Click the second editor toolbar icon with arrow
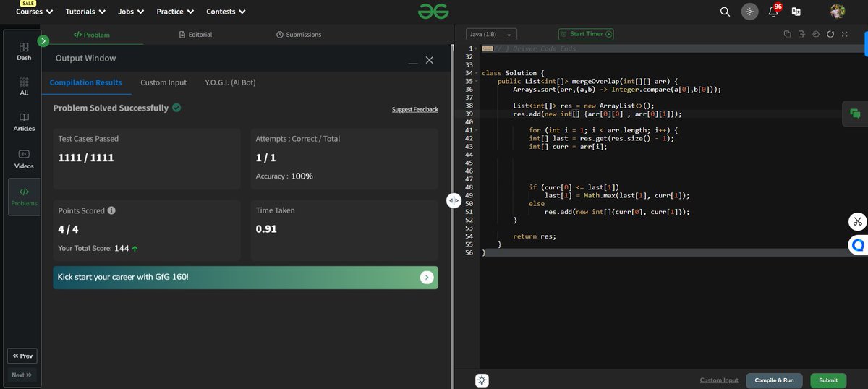 point(801,34)
